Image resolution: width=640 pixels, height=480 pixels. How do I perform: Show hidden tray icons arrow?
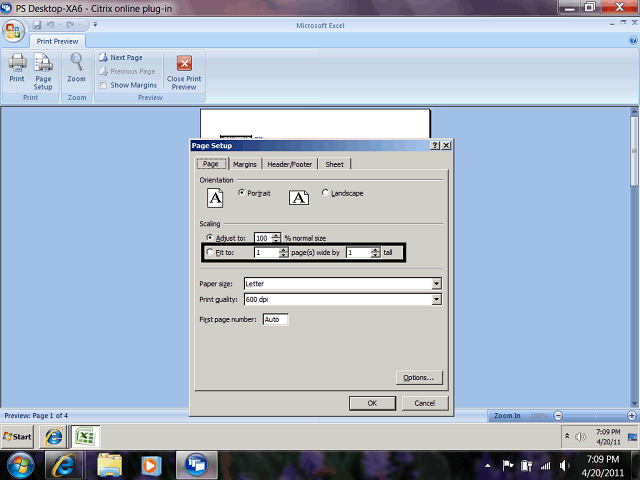pos(487,466)
